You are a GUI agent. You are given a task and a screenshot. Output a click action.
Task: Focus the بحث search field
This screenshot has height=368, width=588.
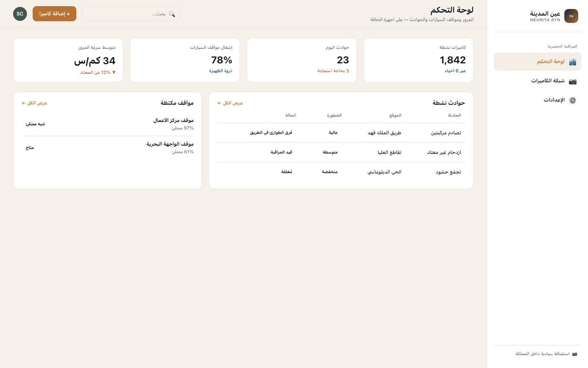click(131, 14)
